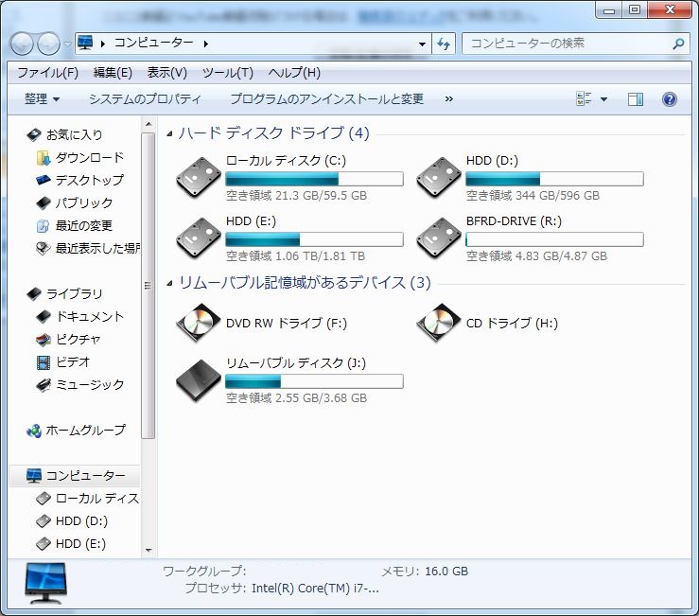Open the Local Disk (C:) drive icon
The width and height of the screenshot is (699, 616).
[x=199, y=178]
